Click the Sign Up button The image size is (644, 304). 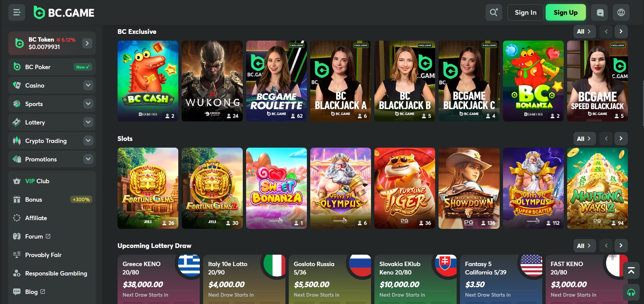click(566, 12)
